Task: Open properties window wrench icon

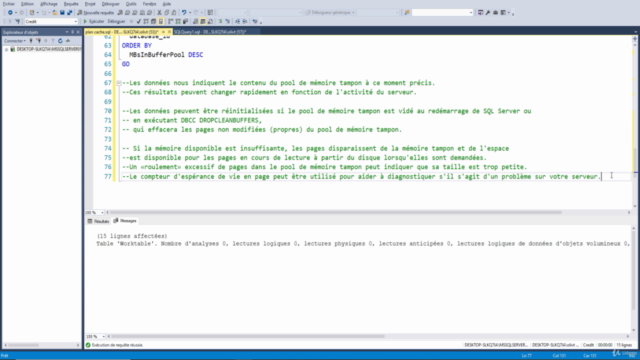Action: click(x=488, y=13)
